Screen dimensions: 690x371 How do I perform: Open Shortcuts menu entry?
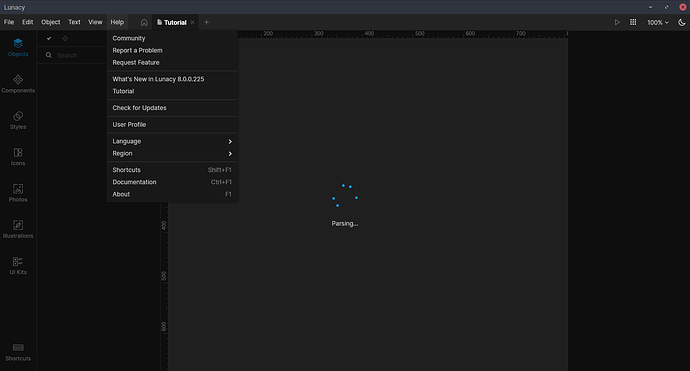[172, 170]
